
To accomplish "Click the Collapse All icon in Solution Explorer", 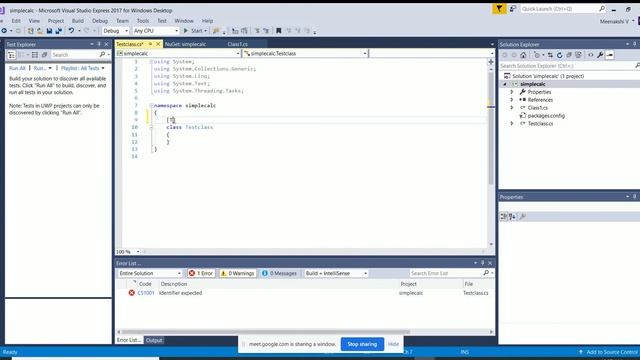I will [569, 55].
